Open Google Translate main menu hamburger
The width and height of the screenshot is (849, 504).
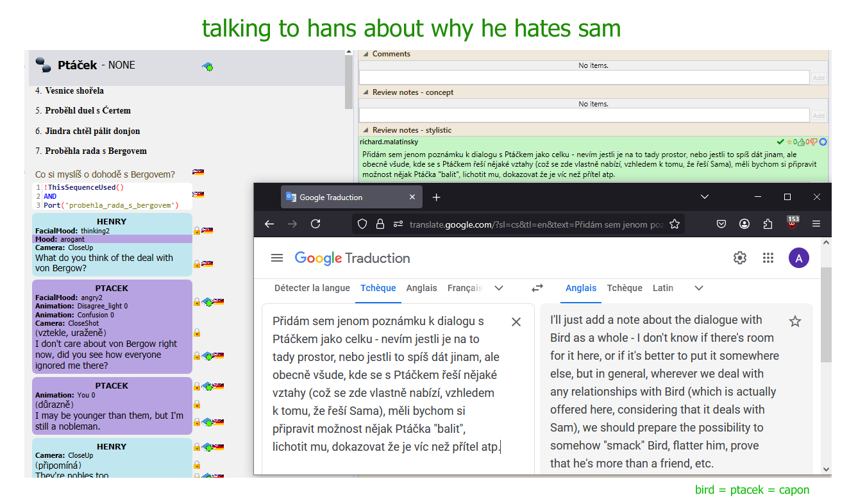[x=277, y=258]
